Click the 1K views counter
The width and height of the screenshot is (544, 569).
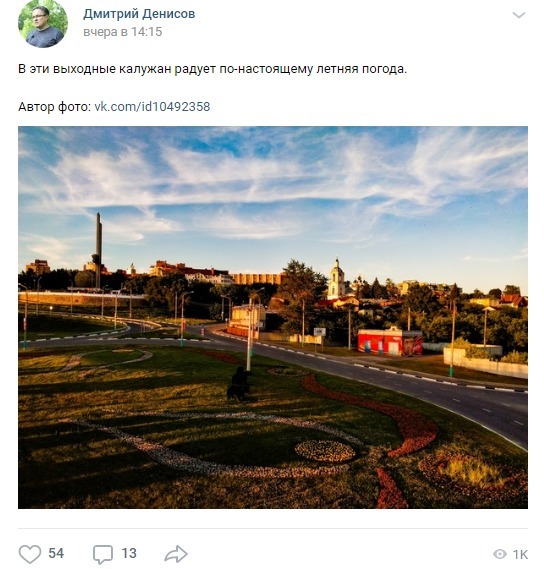click(520, 554)
